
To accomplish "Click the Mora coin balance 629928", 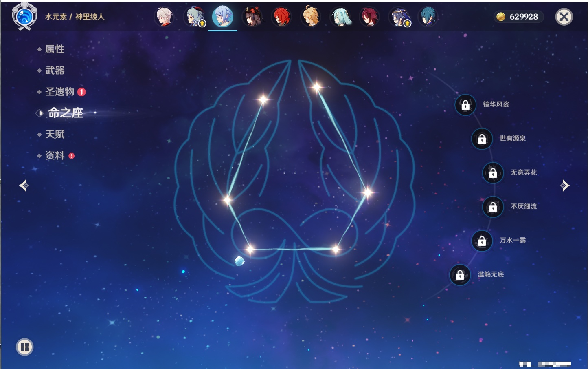I will pyautogui.click(x=518, y=17).
